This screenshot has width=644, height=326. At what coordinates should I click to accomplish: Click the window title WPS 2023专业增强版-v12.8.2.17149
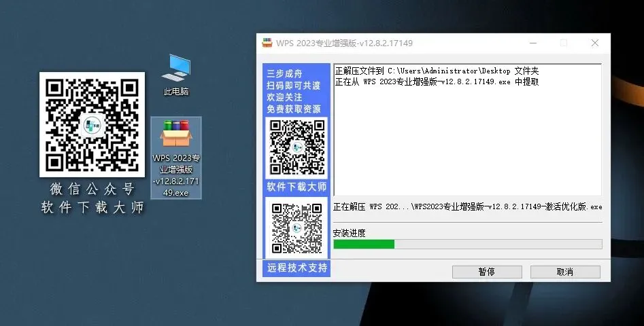click(345, 43)
